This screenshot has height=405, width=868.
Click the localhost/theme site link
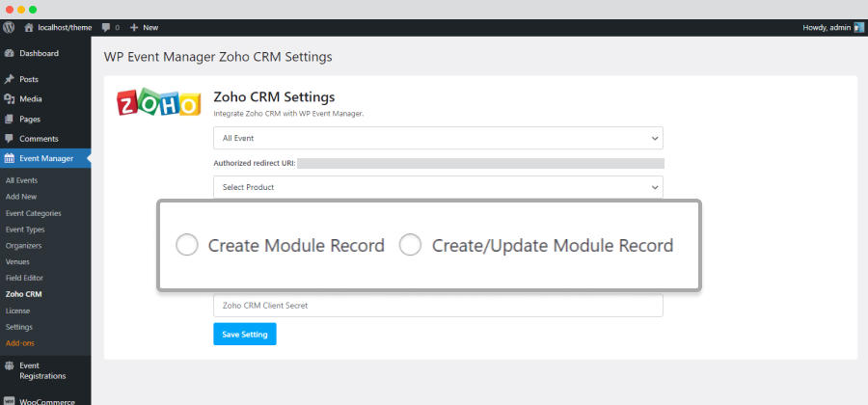65,27
